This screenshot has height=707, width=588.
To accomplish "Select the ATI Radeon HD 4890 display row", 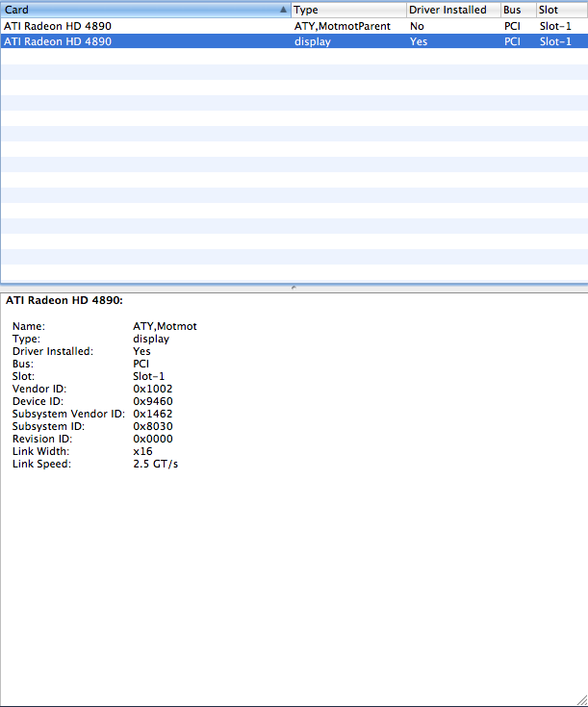I will [x=294, y=41].
